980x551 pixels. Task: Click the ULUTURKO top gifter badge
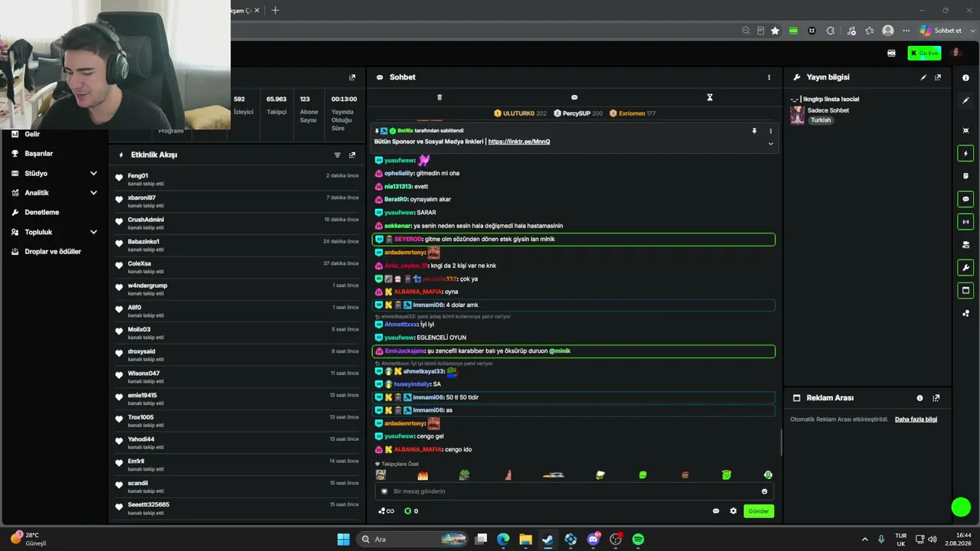click(520, 113)
